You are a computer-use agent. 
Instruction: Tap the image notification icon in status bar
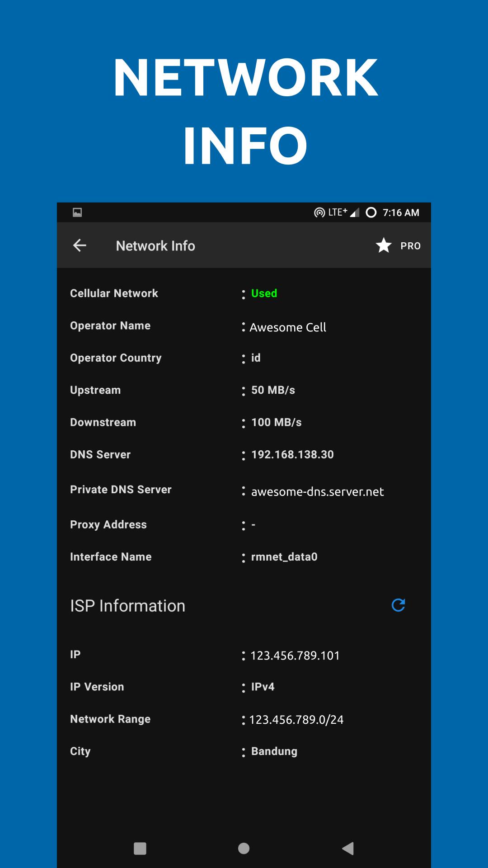click(77, 212)
